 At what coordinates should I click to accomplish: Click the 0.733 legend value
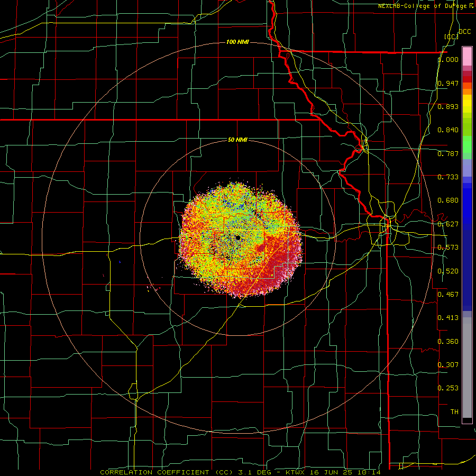[x=448, y=177]
